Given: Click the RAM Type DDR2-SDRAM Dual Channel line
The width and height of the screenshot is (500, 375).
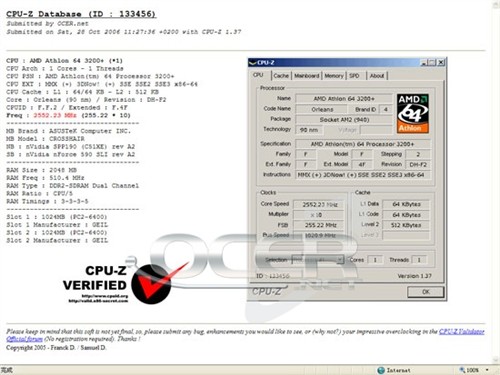Looking at the screenshot, I should pyautogui.click(x=72, y=186).
